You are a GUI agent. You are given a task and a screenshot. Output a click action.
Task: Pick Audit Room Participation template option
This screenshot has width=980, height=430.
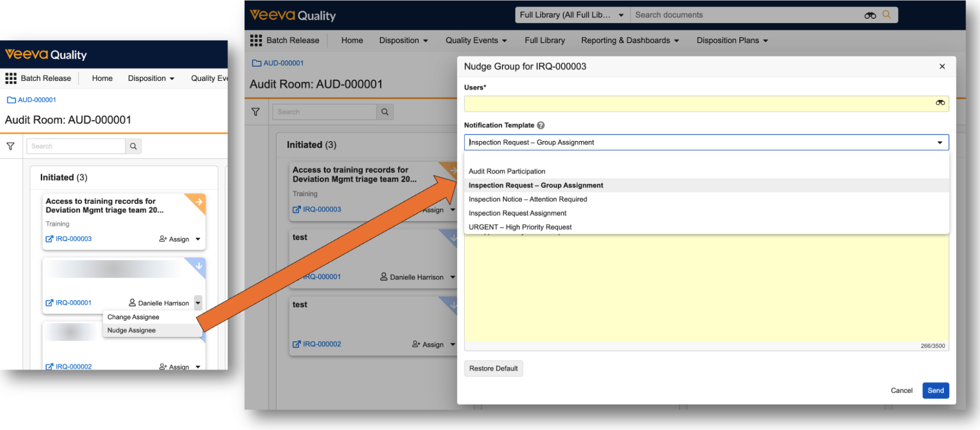pos(506,171)
